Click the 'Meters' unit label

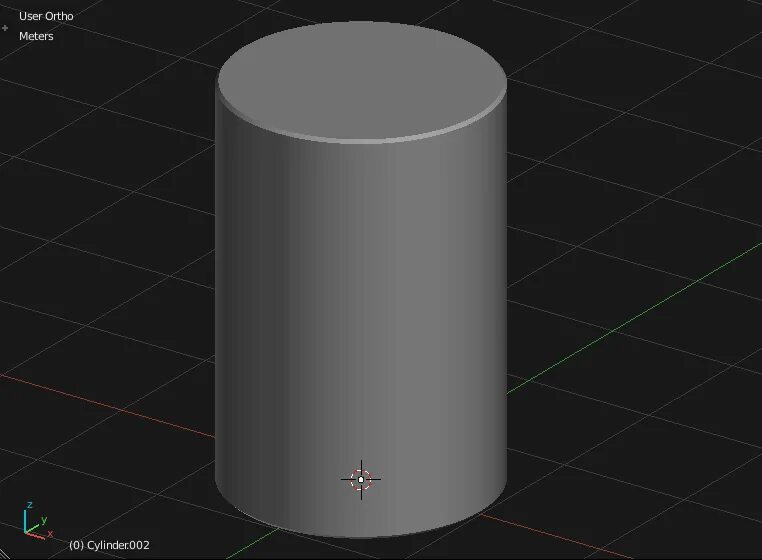[x=36, y=36]
